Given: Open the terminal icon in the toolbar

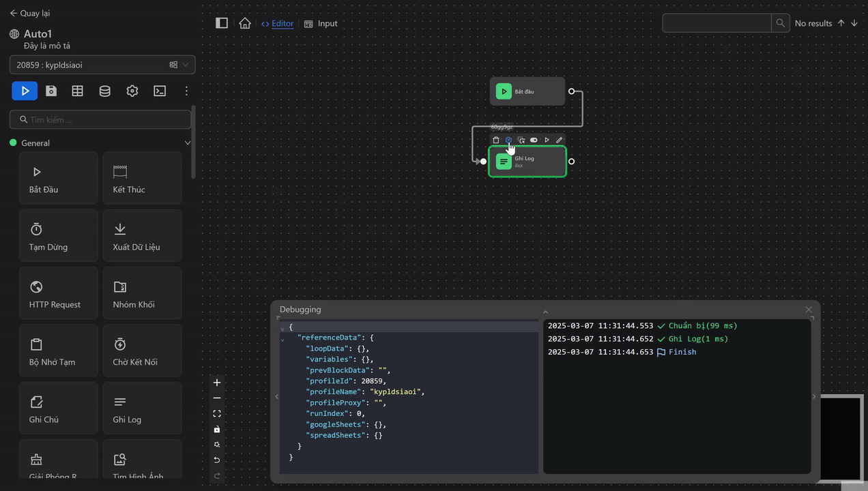Looking at the screenshot, I should [x=160, y=90].
